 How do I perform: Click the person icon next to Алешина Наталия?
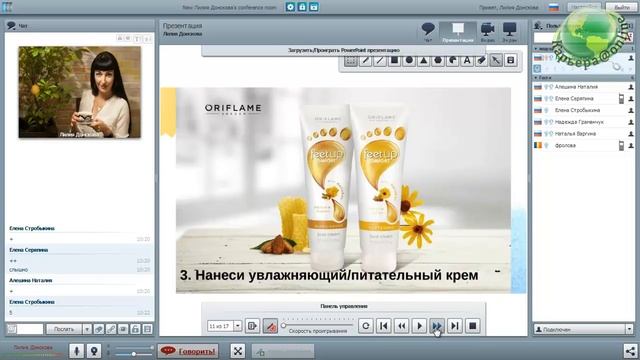pyautogui.click(x=631, y=87)
